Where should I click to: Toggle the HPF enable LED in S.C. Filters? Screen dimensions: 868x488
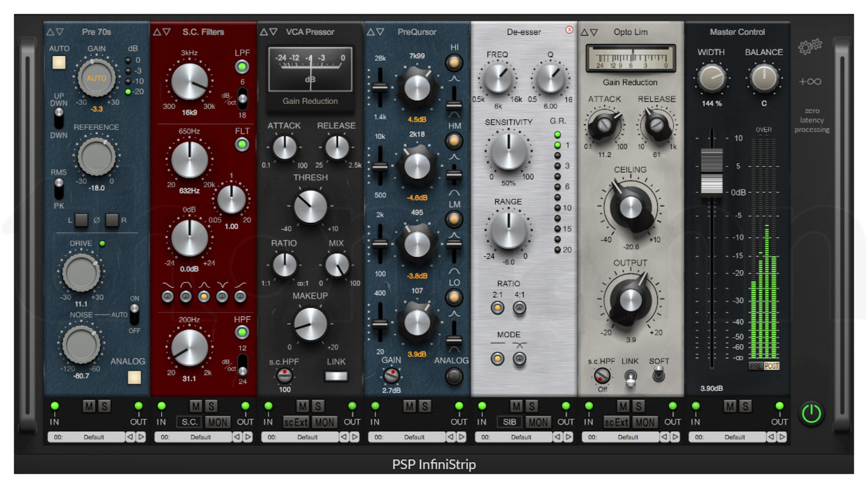pos(242,332)
